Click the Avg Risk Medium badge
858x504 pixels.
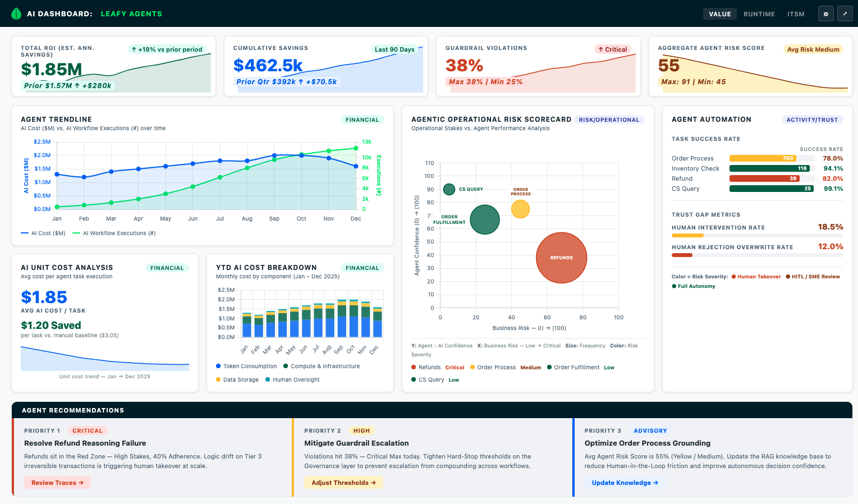point(813,49)
